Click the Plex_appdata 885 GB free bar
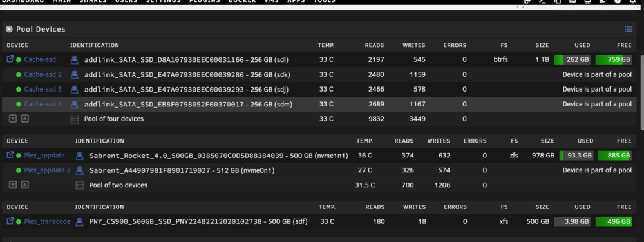 point(615,156)
